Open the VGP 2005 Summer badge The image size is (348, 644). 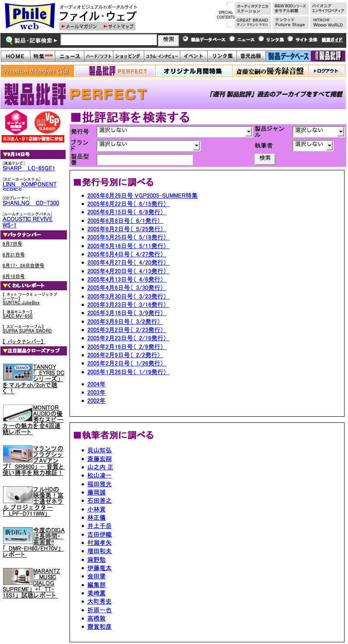(47, 122)
